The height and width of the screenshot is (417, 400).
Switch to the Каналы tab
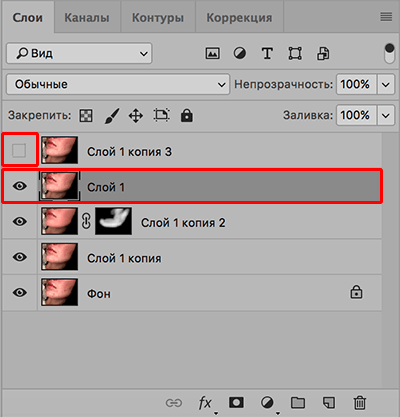(87, 17)
